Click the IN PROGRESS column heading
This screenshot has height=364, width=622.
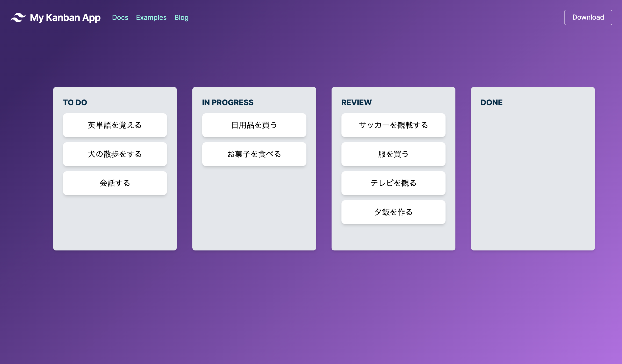coord(228,102)
